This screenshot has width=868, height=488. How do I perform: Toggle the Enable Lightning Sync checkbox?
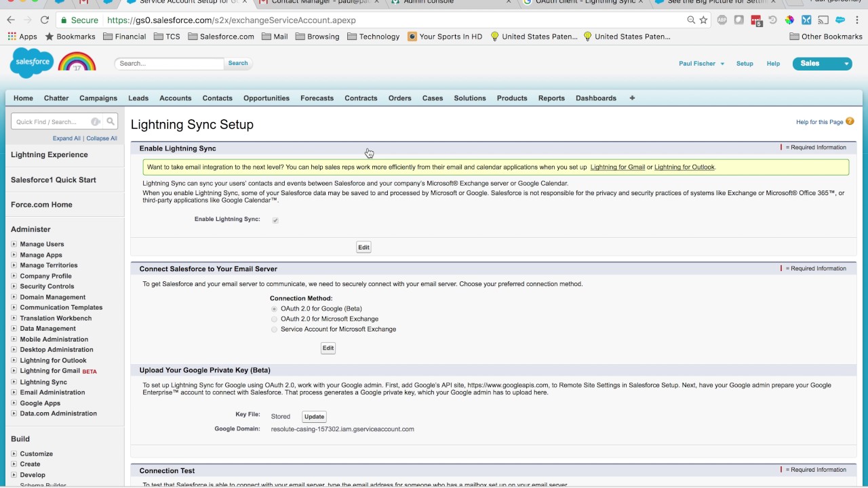[x=275, y=220]
